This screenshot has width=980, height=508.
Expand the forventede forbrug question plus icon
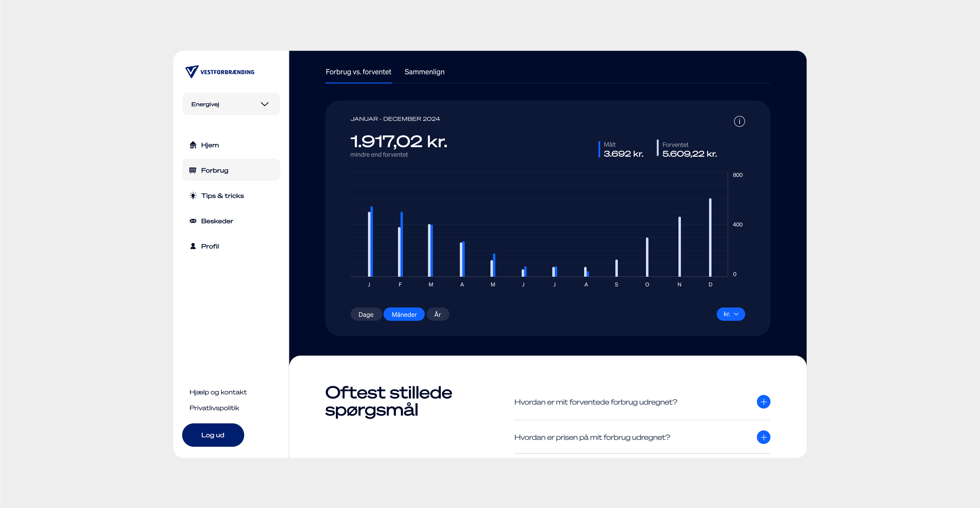[763, 402]
